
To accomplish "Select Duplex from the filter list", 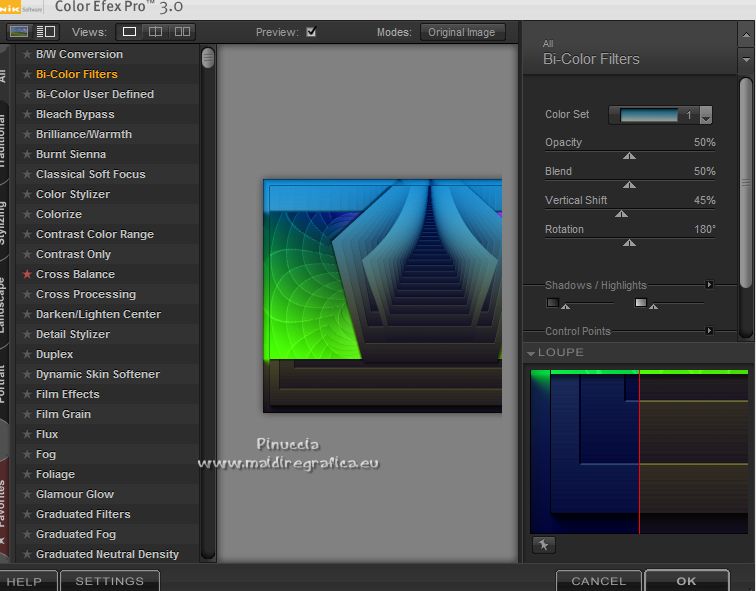I will point(55,354).
